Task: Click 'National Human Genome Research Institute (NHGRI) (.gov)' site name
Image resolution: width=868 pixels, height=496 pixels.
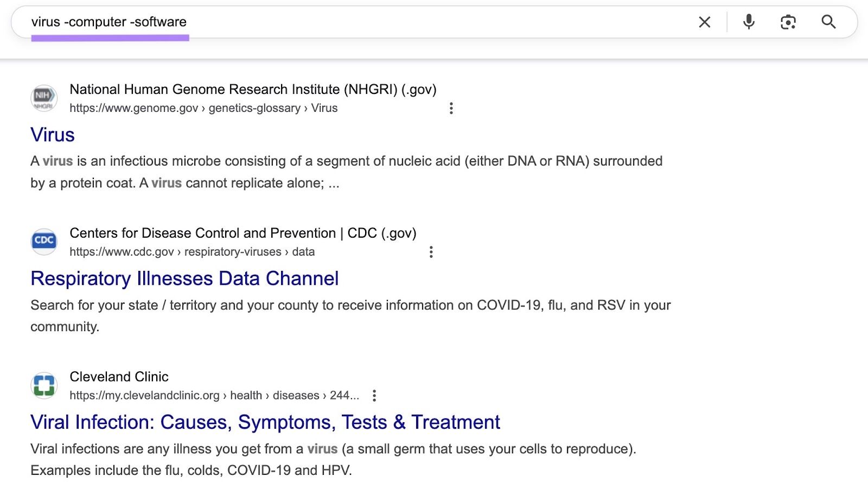Action: 253,90
